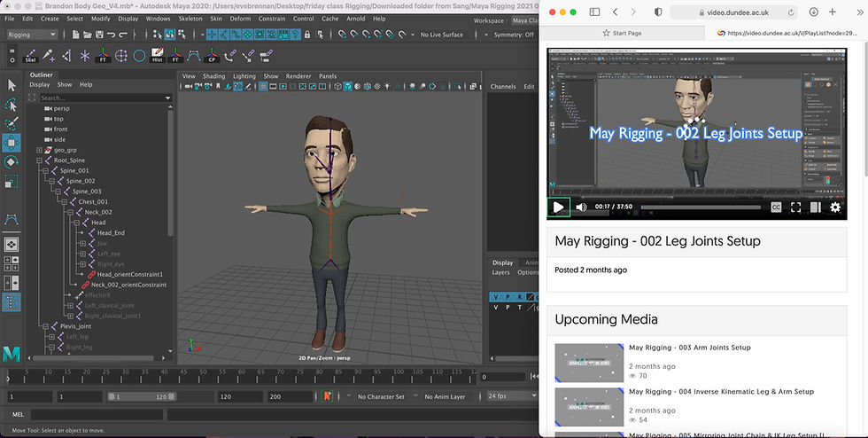Screen dimensions: 868x438
Task: Open the Skeleton menu
Action: (190, 19)
